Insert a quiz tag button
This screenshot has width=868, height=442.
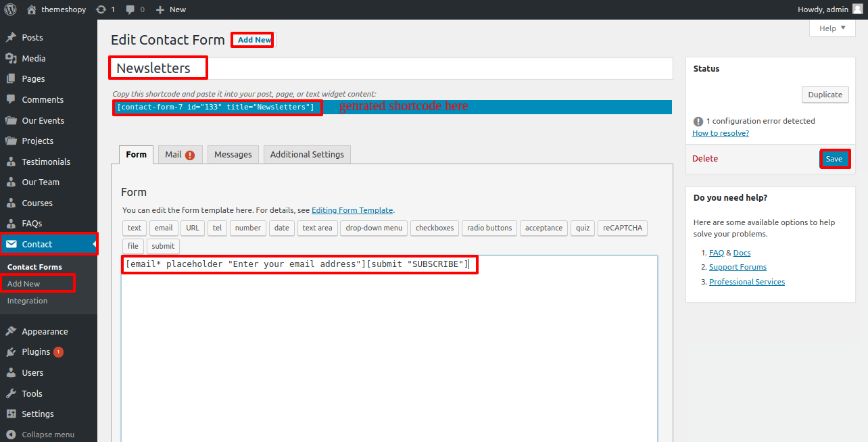pos(583,228)
